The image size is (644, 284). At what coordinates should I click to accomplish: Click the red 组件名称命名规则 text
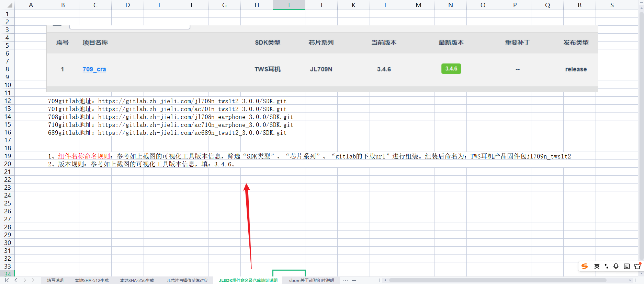pos(84,156)
